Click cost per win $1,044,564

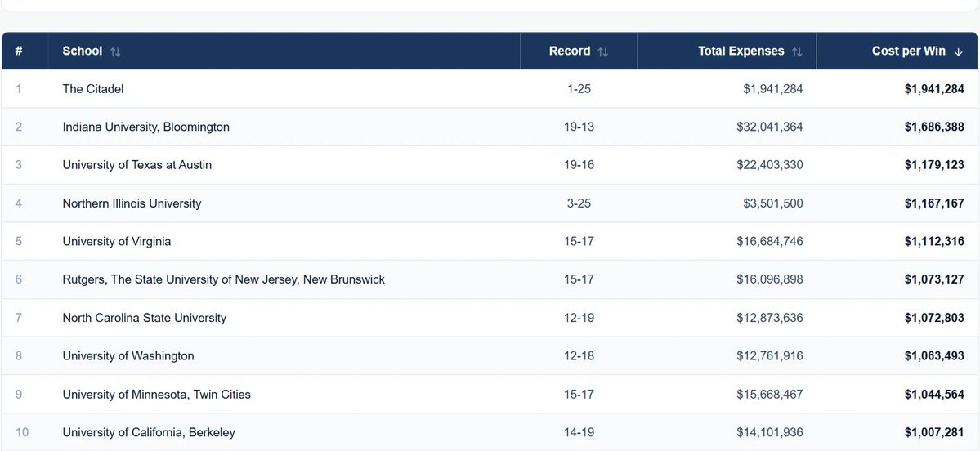(x=934, y=394)
